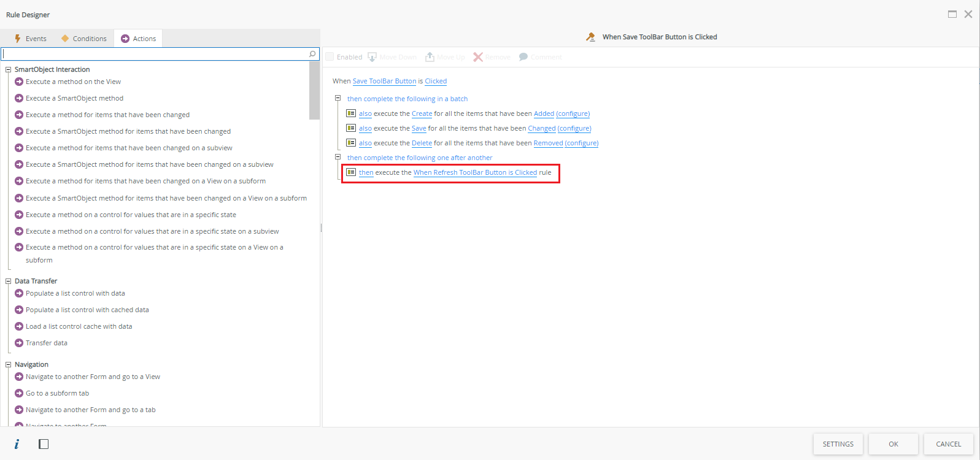980x460 pixels.
Task: Click the panel layout icon beside info
Action: [x=44, y=444]
